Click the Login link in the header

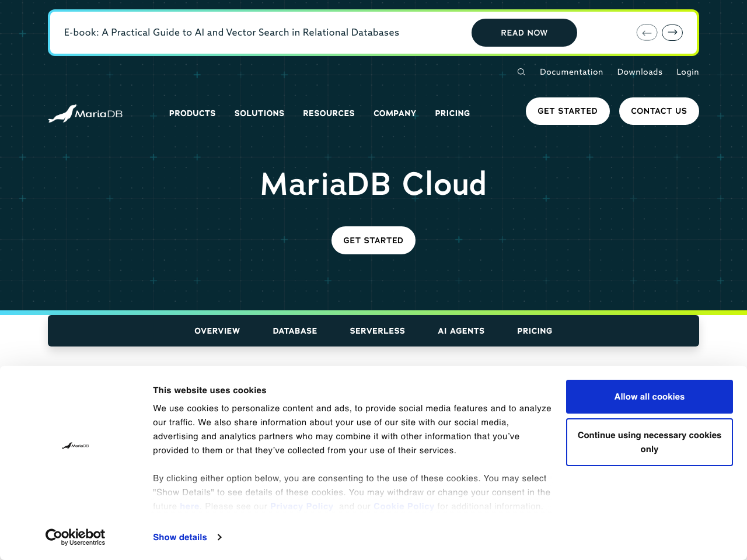coord(687,72)
